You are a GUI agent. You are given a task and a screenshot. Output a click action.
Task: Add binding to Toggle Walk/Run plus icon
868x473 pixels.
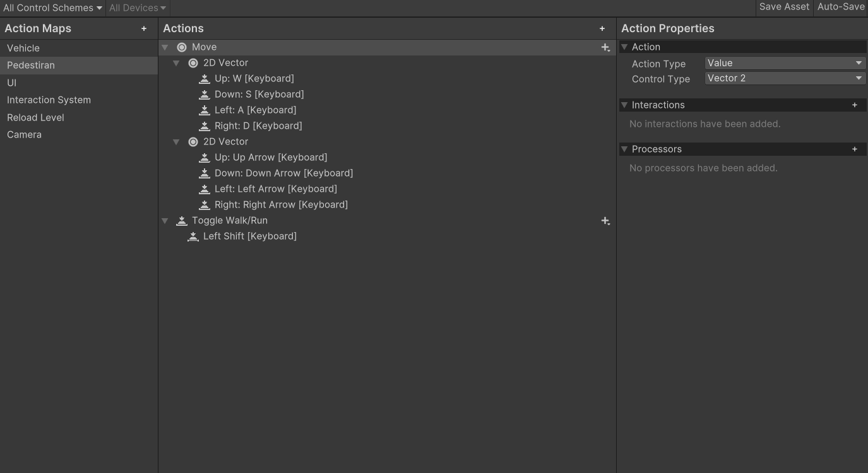point(605,221)
